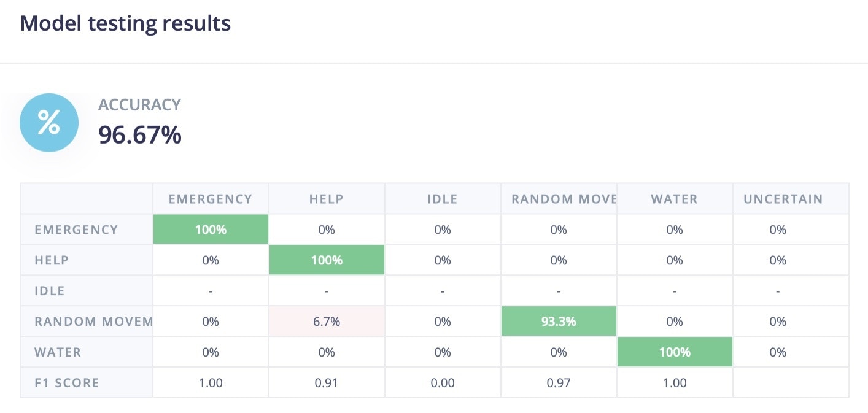This screenshot has width=868, height=413.
Task: Click the HELP column header
Action: point(327,199)
